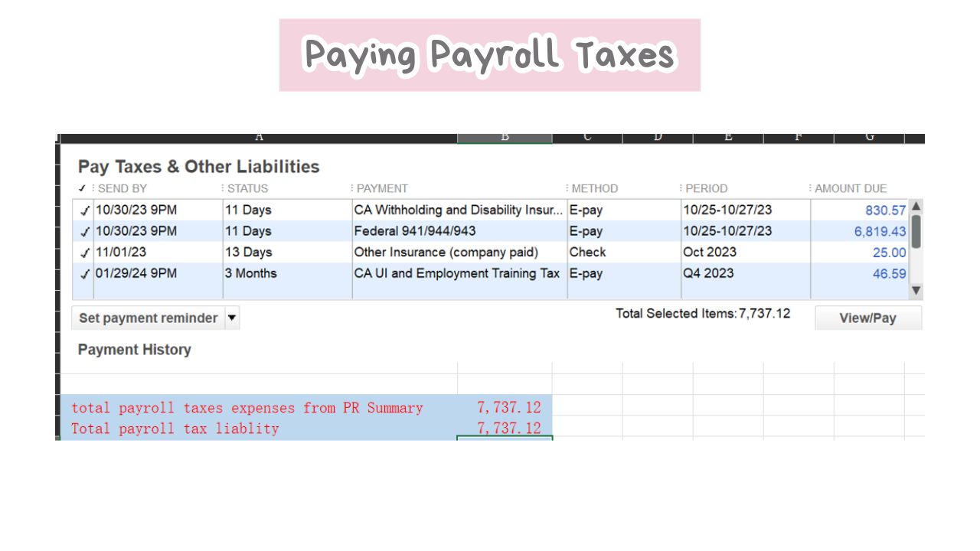Click the liabilities list scroll down arrow
This screenshot has height=551, width=980.
pyautogui.click(x=916, y=291)
